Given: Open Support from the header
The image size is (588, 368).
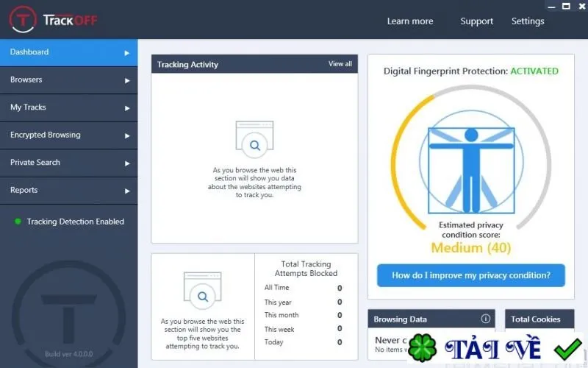Looking at the screenshot, I should (x=476, y=21).
